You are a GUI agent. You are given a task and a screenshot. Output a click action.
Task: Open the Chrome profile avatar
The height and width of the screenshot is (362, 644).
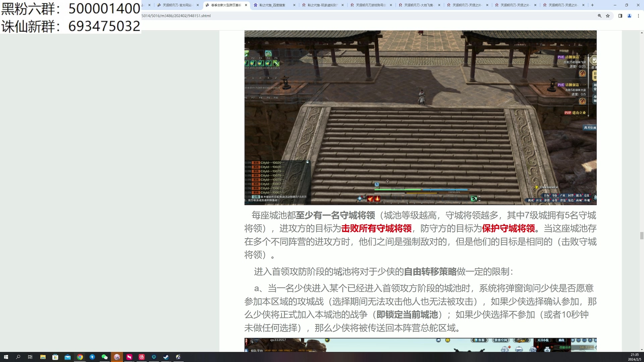point(629,16)
